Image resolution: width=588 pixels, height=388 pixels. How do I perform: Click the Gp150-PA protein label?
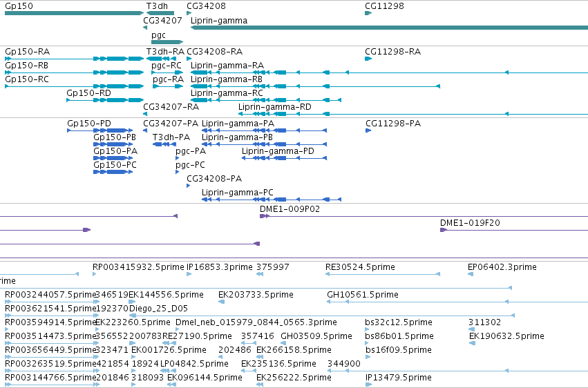pyautogui.click(x=115, y=151)
